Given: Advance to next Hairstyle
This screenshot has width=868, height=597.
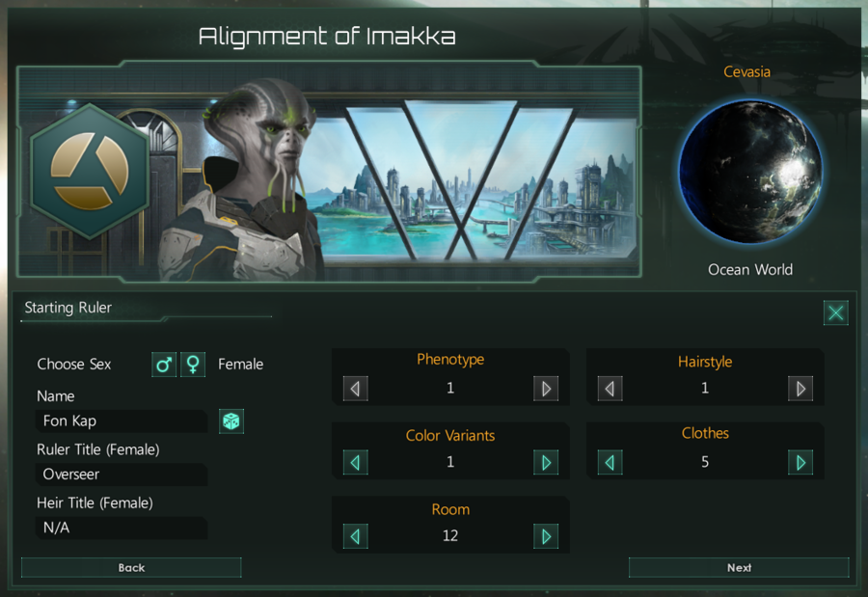Looking at the screenshot, I should coord(800,389).
